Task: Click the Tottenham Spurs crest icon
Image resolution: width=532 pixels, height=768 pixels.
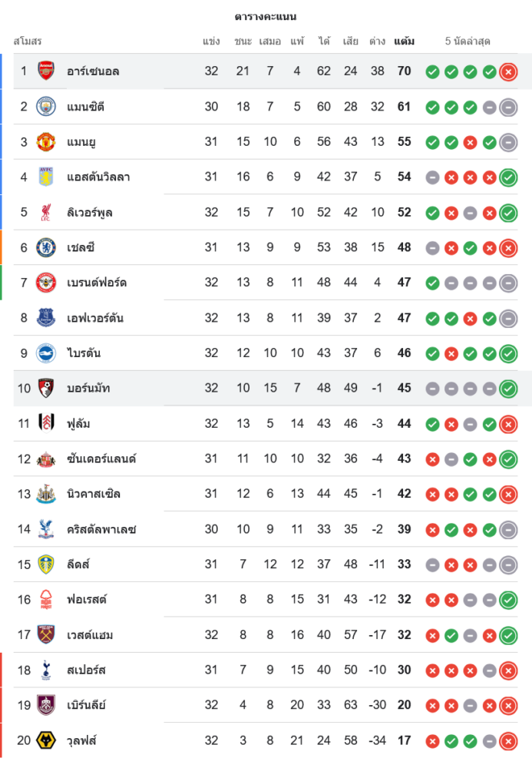Action: tap(46, 670)
